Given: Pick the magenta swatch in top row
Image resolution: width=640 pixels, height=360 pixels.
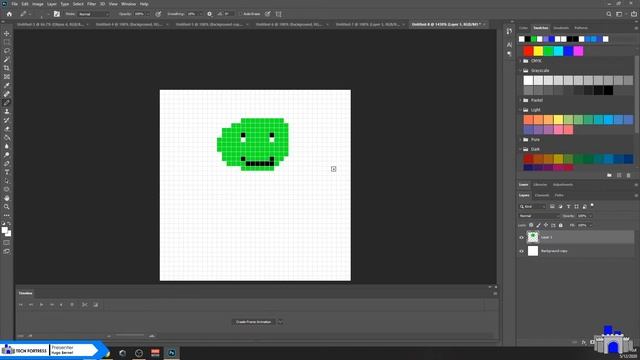Looking at the screenshot, I should (578, 51).
